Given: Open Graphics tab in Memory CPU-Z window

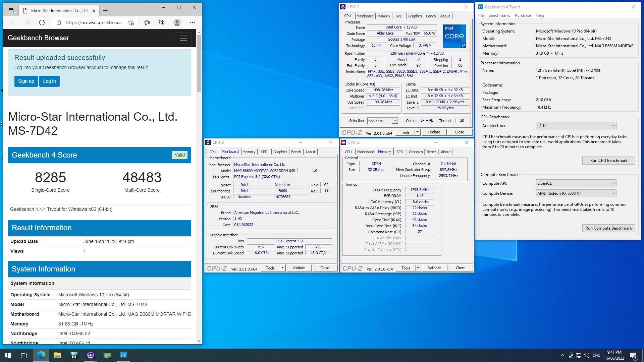Looking at the screenshot, I should [416, 152].
